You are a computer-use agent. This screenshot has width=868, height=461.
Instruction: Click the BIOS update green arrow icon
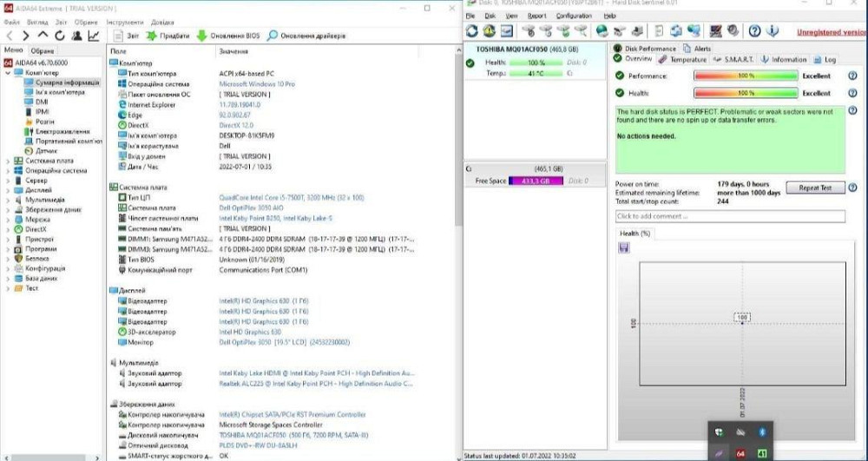[x=201, y=36]
